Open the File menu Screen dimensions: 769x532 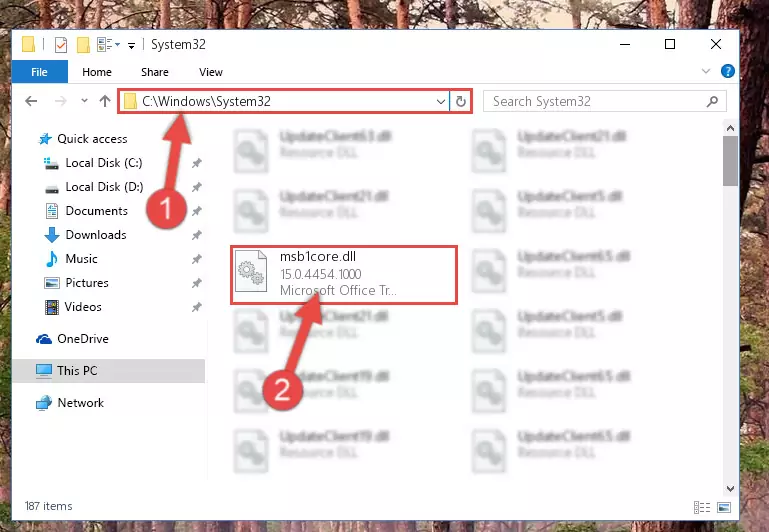click(39, 72)
